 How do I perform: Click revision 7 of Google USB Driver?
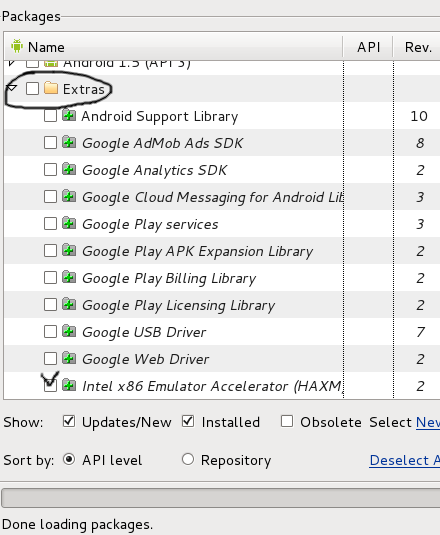pyautogui.click(x=420, y=332)
